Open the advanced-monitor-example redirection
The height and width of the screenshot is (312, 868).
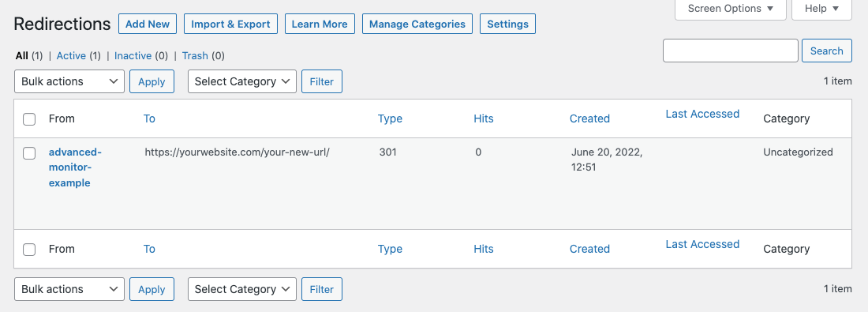[75, 167]
